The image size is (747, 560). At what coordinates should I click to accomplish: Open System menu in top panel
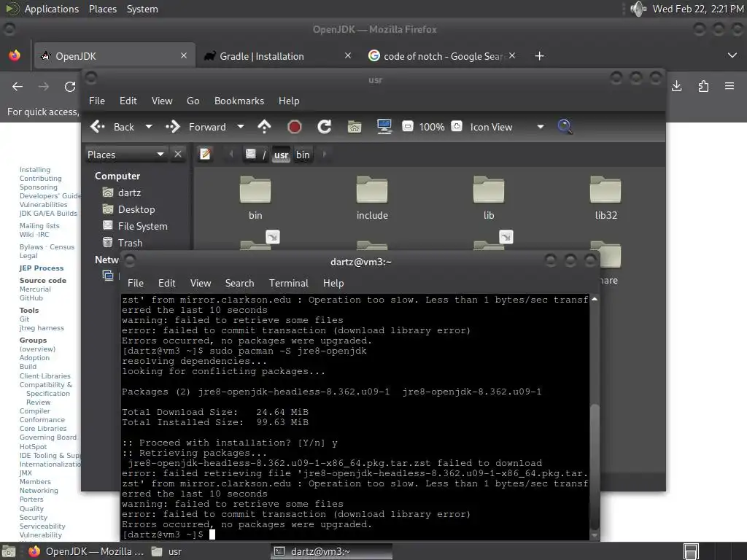coord(142,9)
